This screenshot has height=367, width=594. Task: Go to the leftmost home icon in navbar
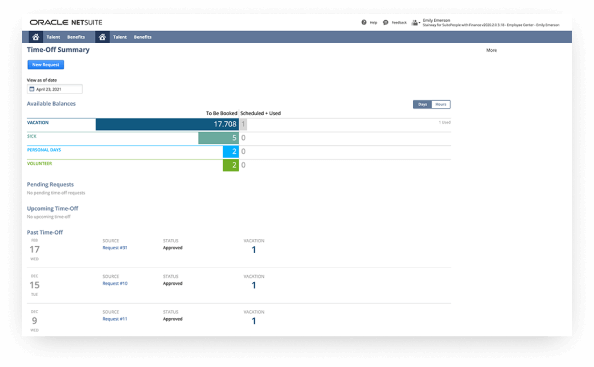click(x=36, y=37)
